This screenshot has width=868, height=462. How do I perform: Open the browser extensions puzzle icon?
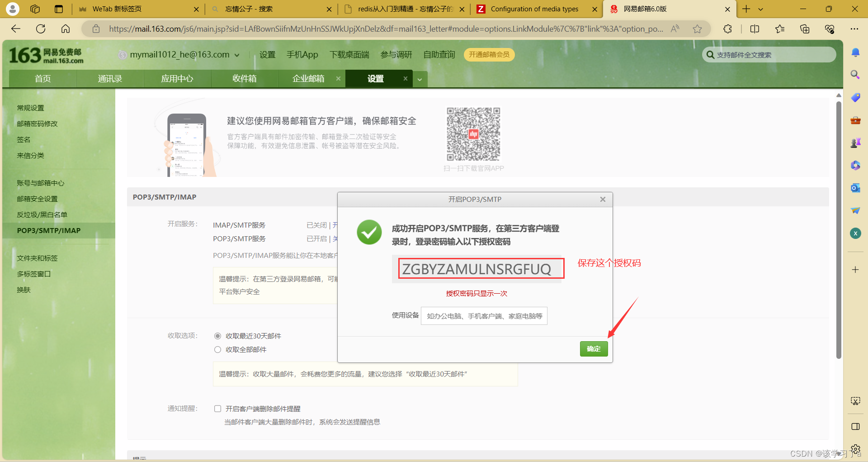coord(727,29)
